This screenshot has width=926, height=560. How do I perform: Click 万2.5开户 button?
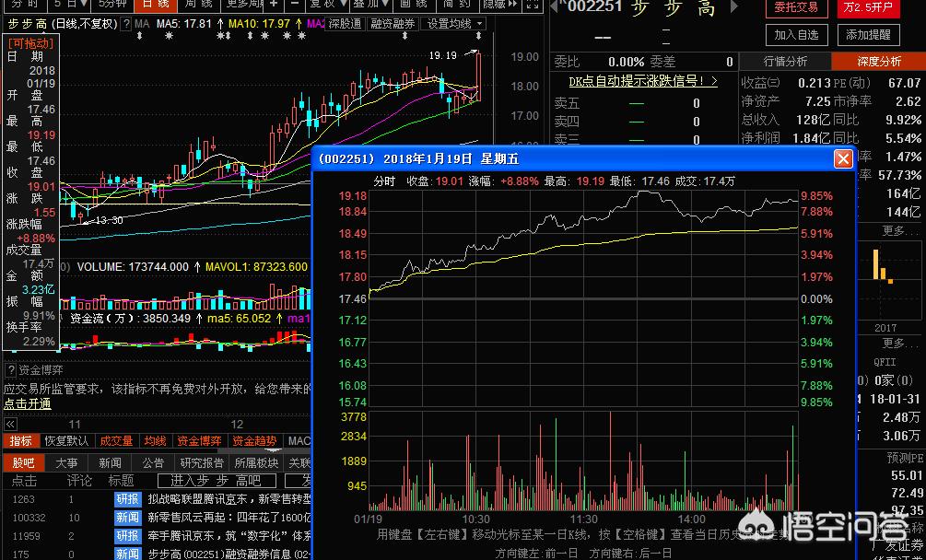(868, 7)
